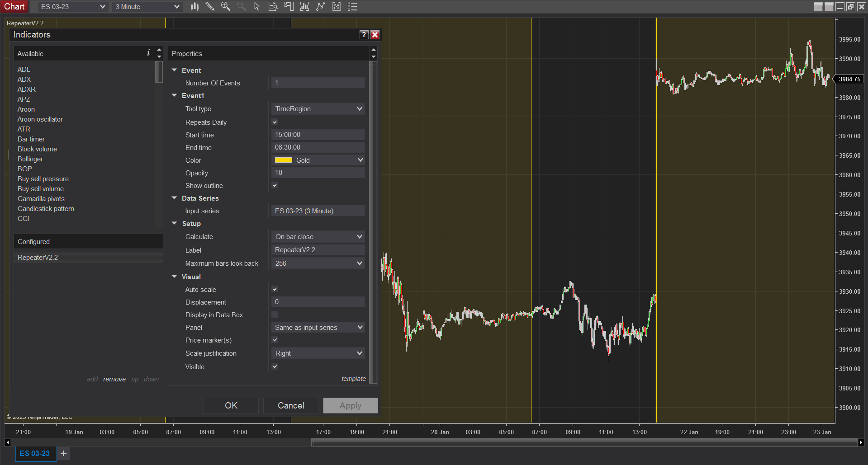Click the strategy performance icon in toolbar
The image size is (868, 465).
[337, 6]
